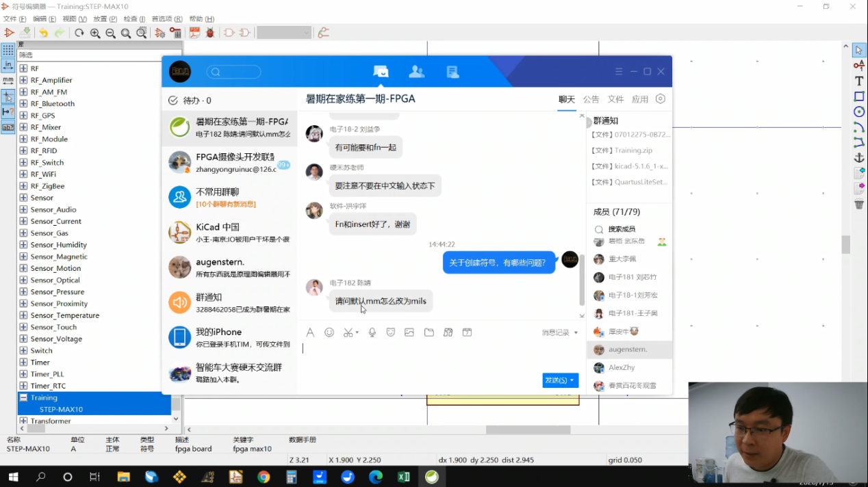
Task: Open the PDF export icon in the toolbar
Action: pyautogui.click(x=195, y=33)
